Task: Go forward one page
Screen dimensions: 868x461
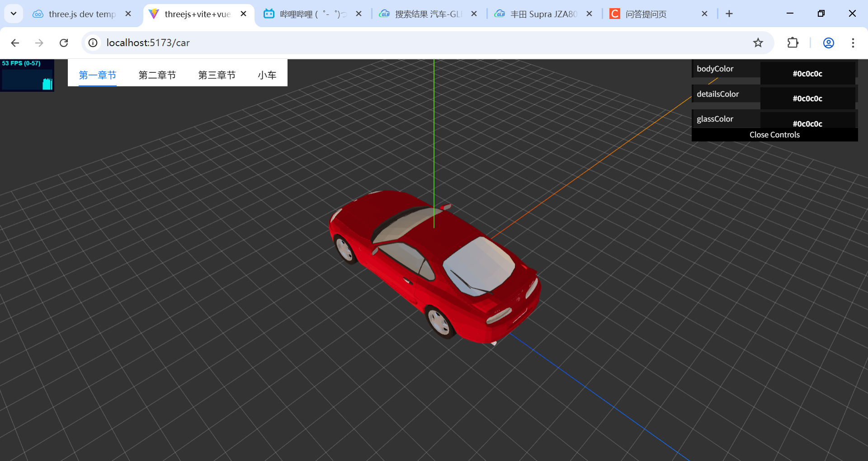Action: coord(39,43)
